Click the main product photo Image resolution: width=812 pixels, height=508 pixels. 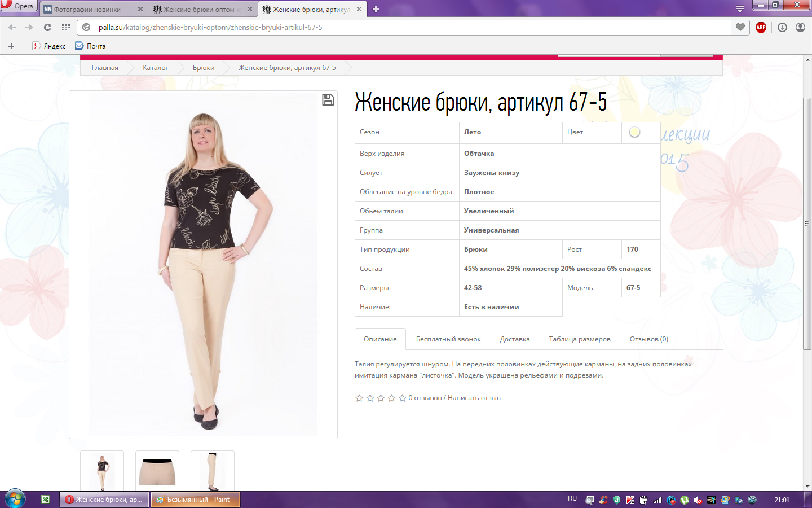pos(203,265)
